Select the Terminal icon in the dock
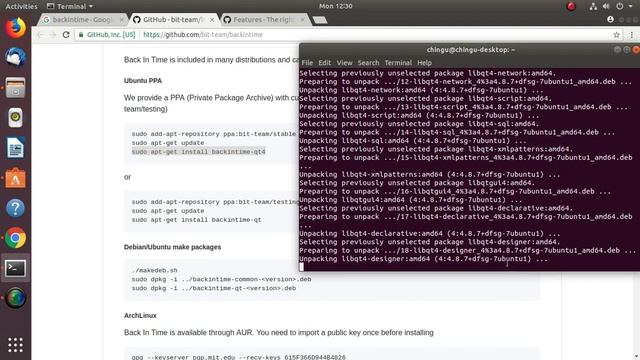The width and height of the screenshot is (640, 360). point(16,268)
